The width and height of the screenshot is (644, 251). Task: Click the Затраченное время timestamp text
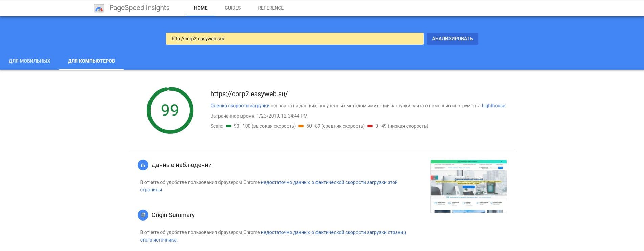(x=259, y=116)
